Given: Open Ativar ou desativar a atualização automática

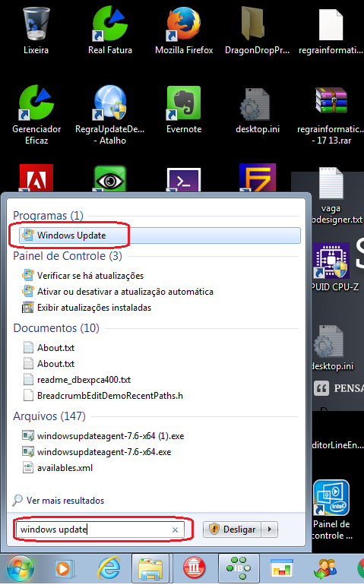Looking at the screenshot, I should (118, 292).
